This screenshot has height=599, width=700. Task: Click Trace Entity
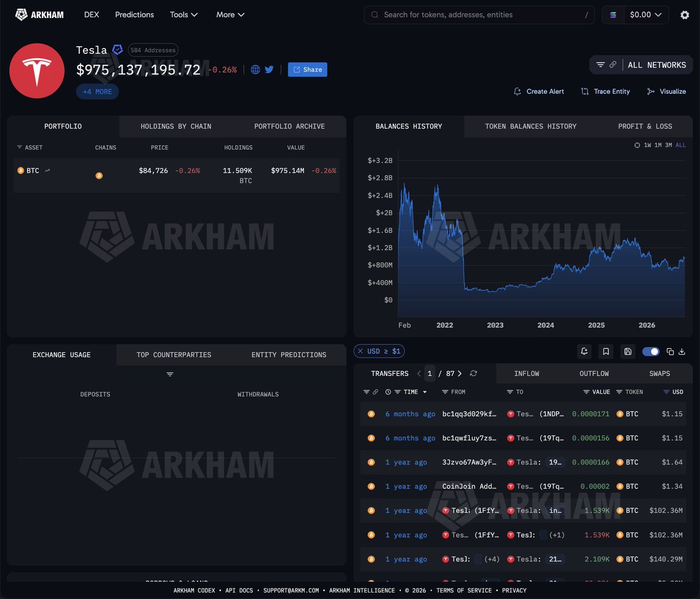(x=605, y=92)
